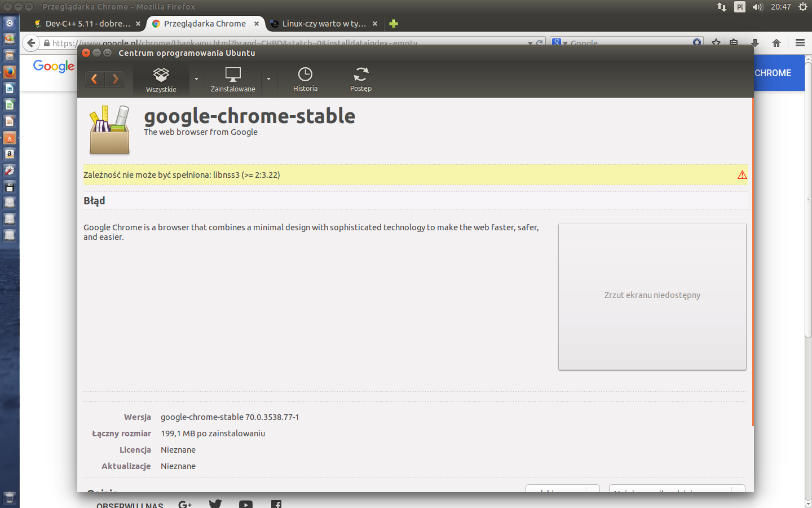Screen dimensions: 812x508
Task: Expand the Zainstalowane dropdown arrow
Action: click(x=268, y=79)
